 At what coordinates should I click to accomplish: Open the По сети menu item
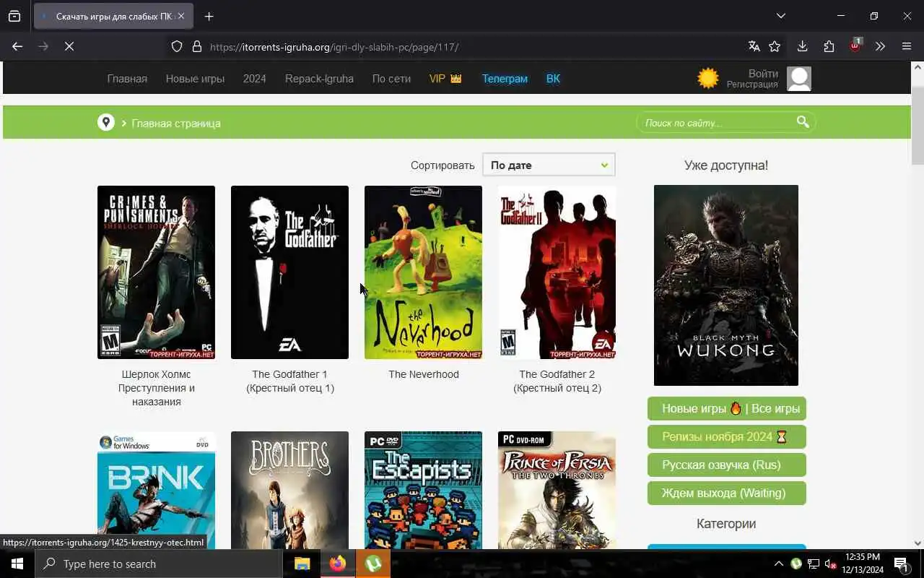[391, 79]
